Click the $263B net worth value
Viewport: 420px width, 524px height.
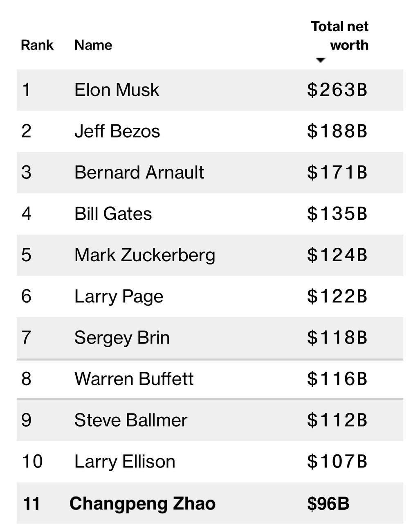point(337,90)
